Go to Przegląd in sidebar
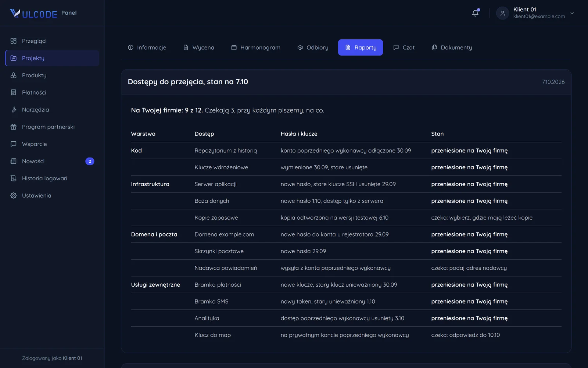Screen dimensions: 588x368 52,41
